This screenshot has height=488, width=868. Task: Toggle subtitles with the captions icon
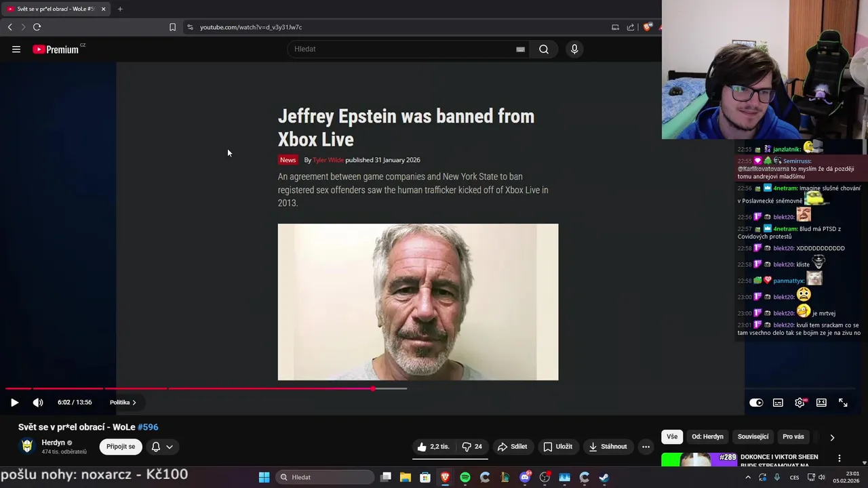tap(778, 403)
